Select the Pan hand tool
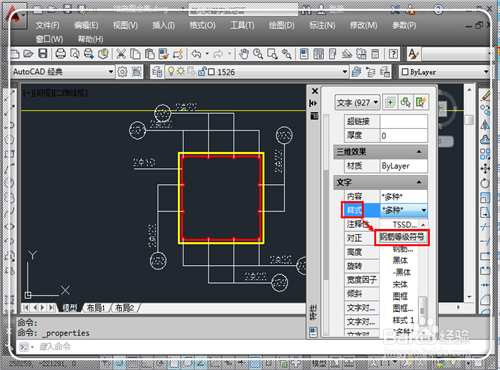Screen dimensions: 500x370 (244, 53)
